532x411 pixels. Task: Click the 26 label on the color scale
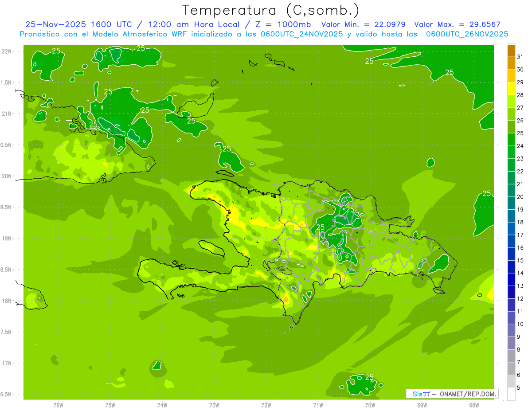[520, 121]
